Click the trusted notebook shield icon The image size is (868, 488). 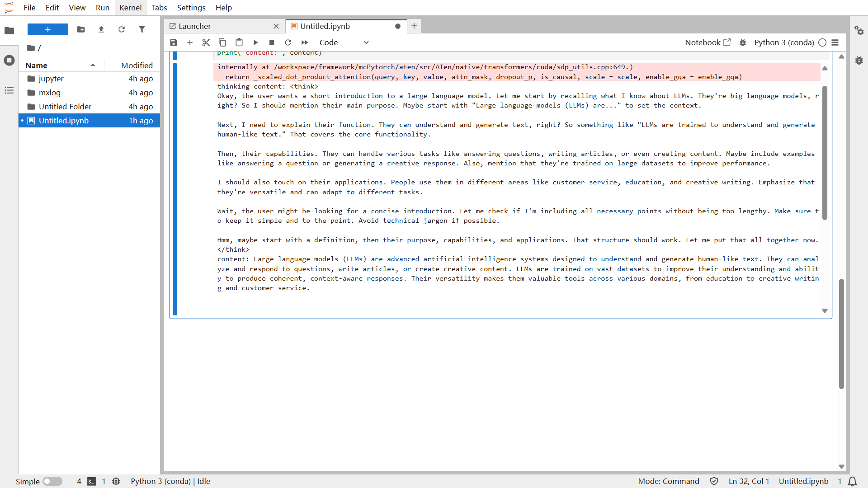(x=714, y=481)
